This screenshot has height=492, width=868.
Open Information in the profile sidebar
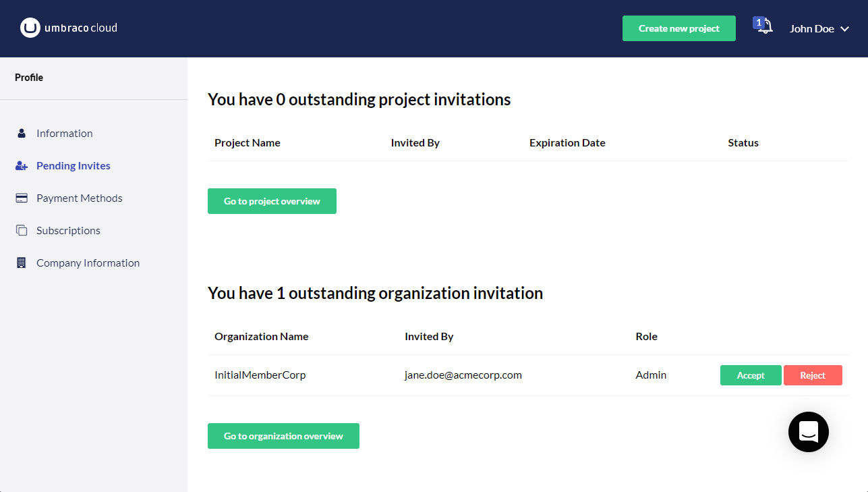click(x=65, y=133)
